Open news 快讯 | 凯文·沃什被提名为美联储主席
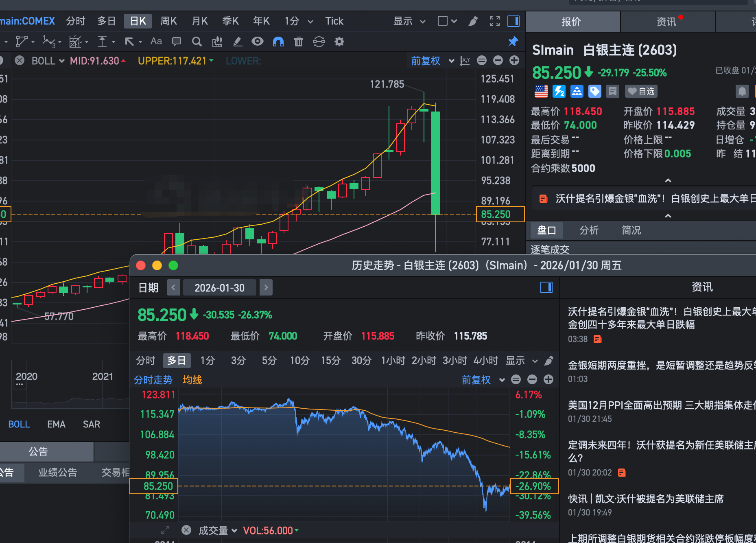 tap(646, 499)
